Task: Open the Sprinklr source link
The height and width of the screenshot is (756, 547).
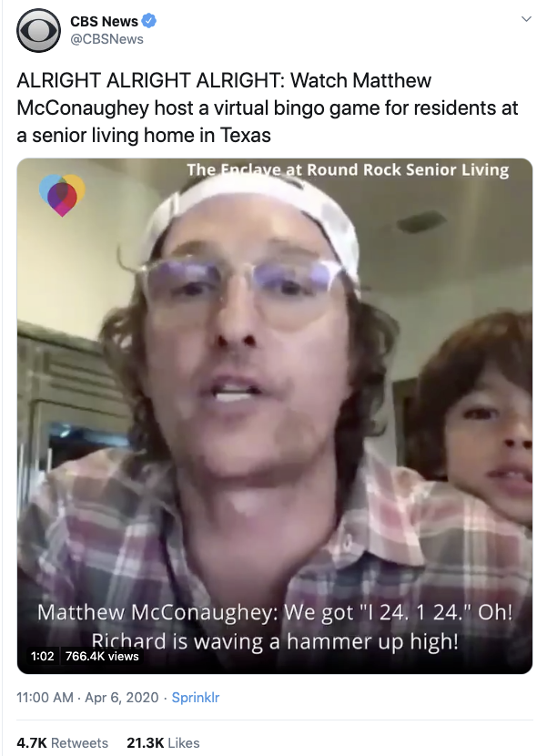Action: click(195, 697)
